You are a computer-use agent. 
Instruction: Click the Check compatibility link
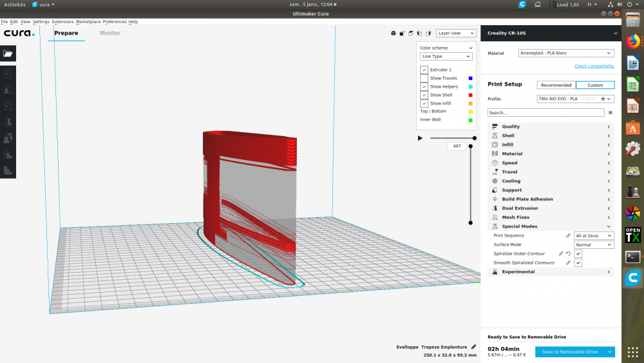coord(594,66)
